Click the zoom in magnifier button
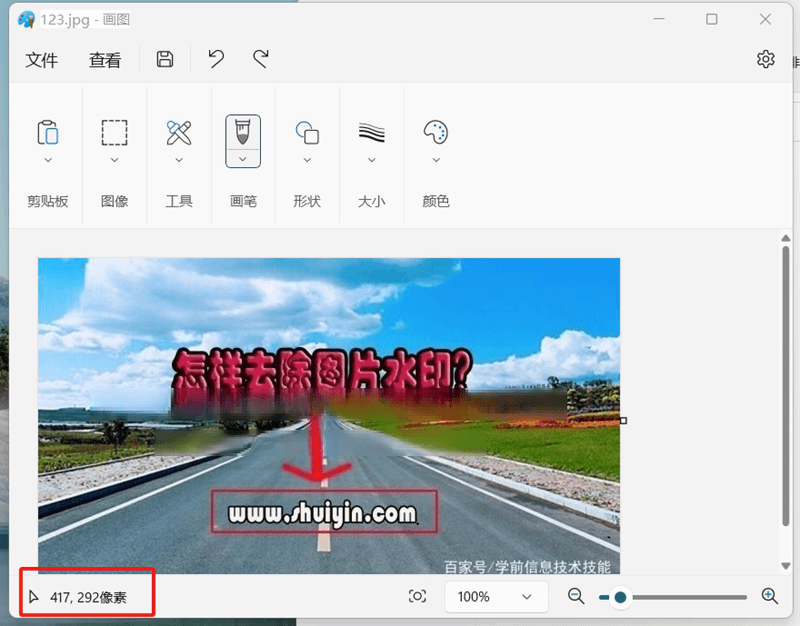The width and height of the screenshot is (800, 626). 769,596
